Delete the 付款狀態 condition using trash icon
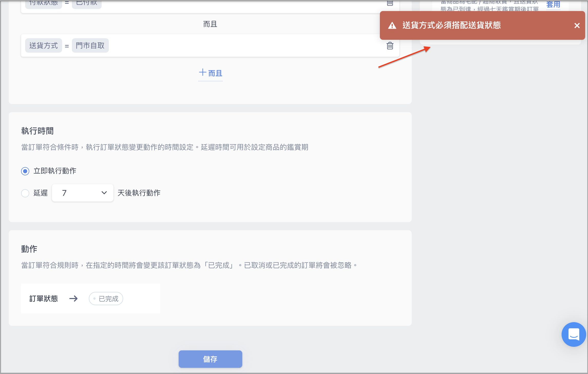 coord(390,3)
